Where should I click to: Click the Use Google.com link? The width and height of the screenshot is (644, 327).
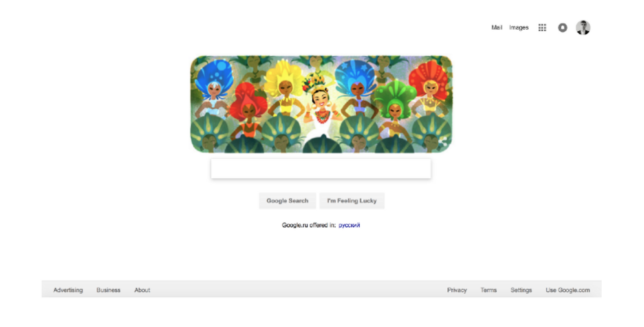[x=568, y=290]
